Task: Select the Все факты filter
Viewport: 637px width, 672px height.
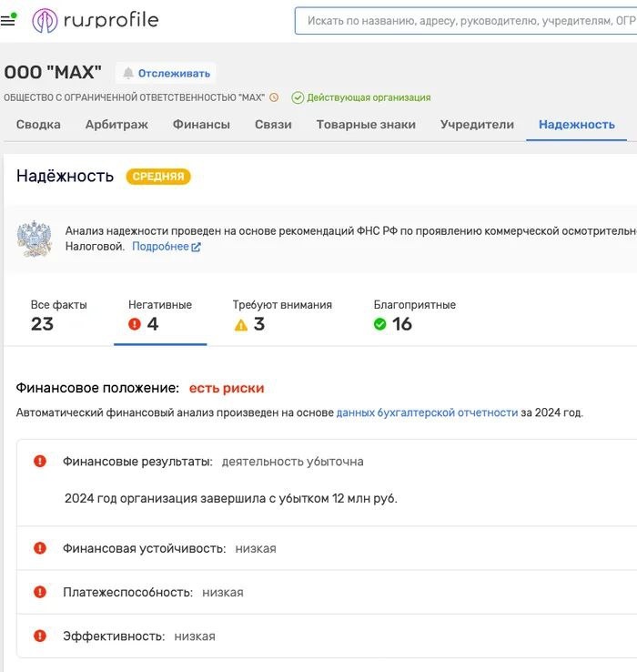Action: tap(58, 316)
